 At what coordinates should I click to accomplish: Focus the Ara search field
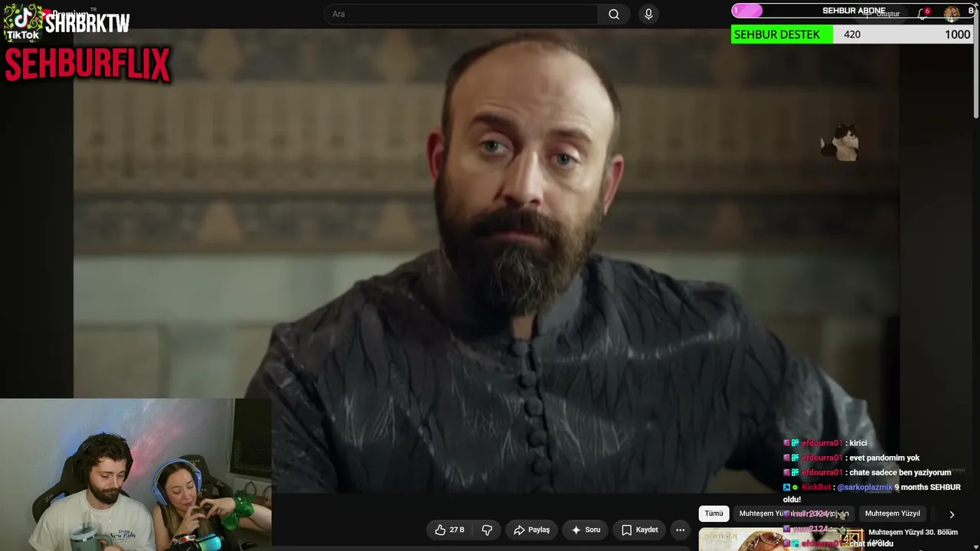point(462,14)
